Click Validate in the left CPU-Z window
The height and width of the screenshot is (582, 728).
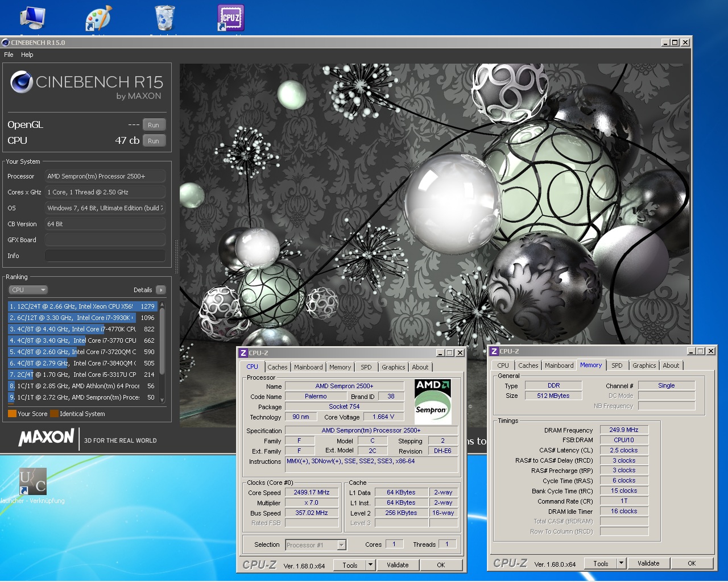click(398, 565)
